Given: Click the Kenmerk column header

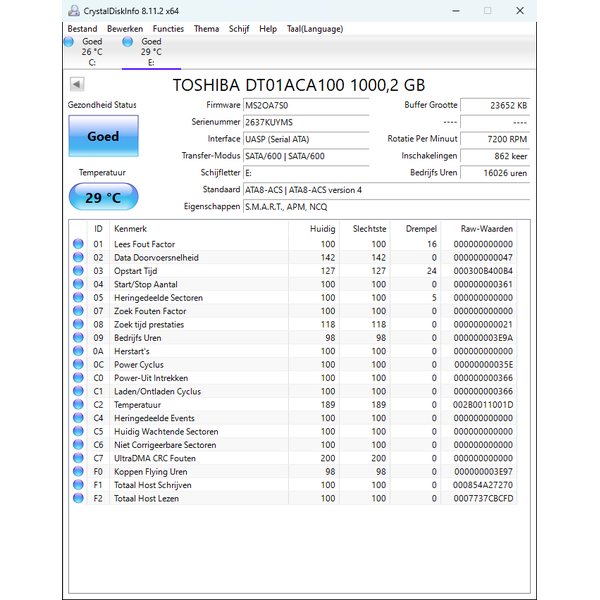Looking at the screenshot, I should click(199, 229).
